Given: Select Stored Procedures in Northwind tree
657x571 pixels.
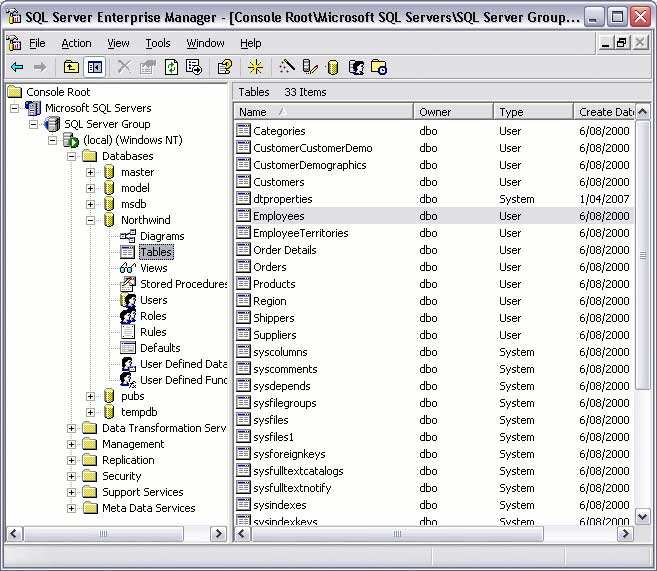Looking at the screenshot, I should [x=183, y=284].
